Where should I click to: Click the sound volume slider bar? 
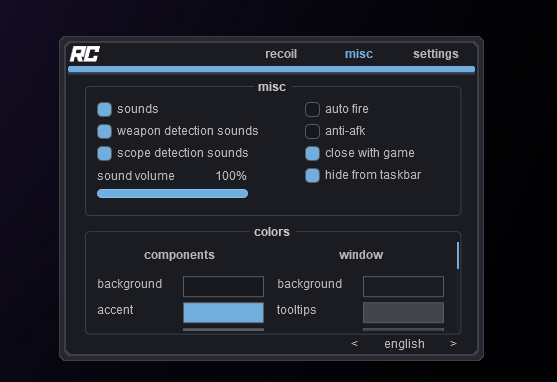click(172, 194)
